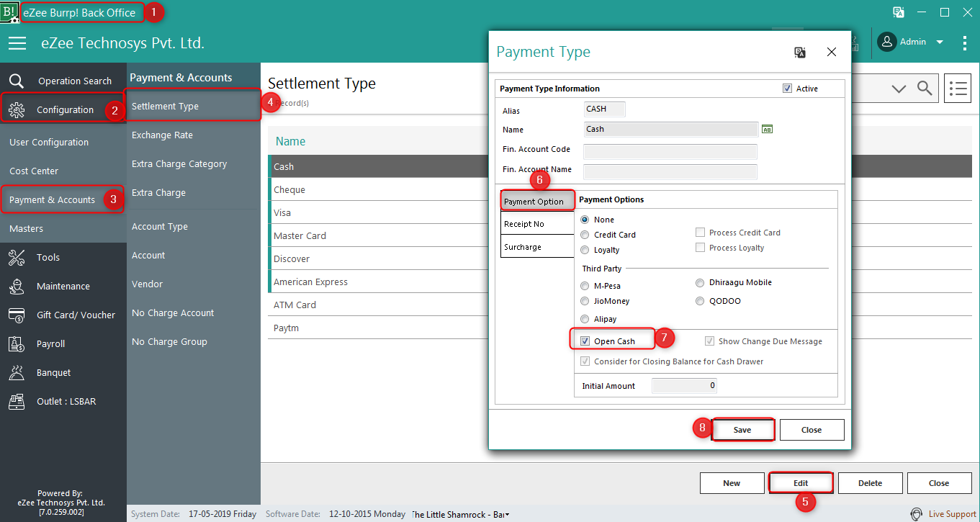
Task: Open the outlet name dropdown in status bar
Action: click(507, 515)
